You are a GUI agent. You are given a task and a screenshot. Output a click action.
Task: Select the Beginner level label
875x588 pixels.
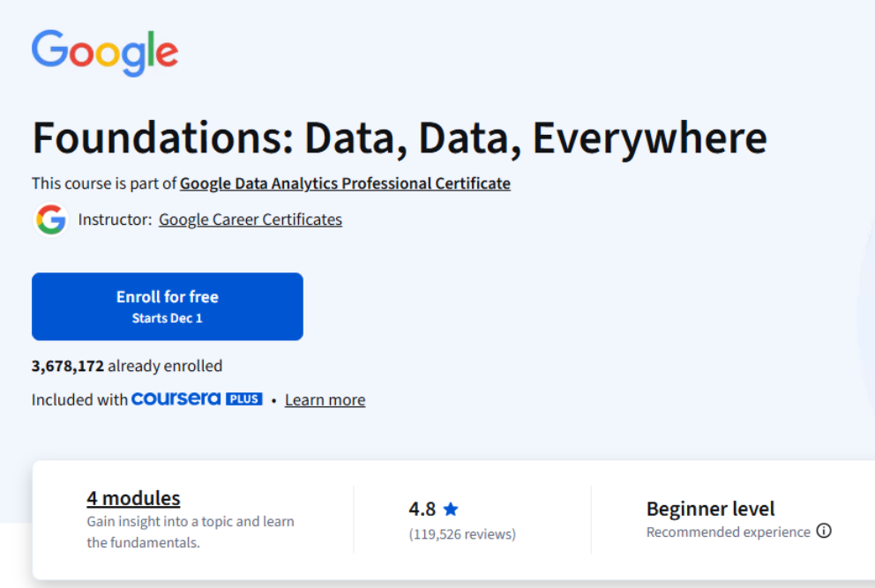710,508
